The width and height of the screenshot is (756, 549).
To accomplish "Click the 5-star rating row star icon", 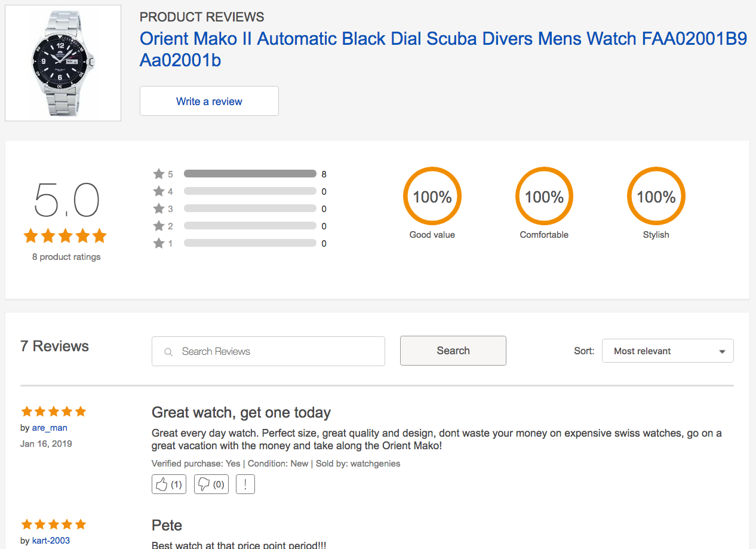I will [x=159, y=174].
